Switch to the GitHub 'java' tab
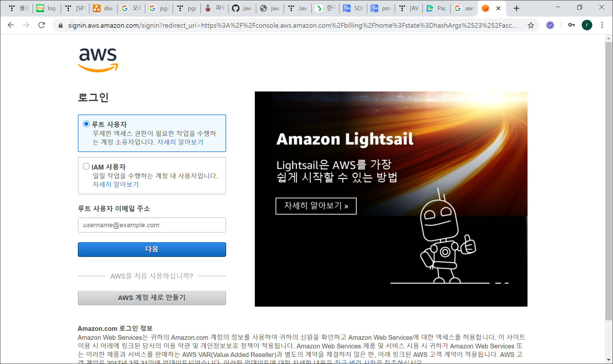 [242, 9]
